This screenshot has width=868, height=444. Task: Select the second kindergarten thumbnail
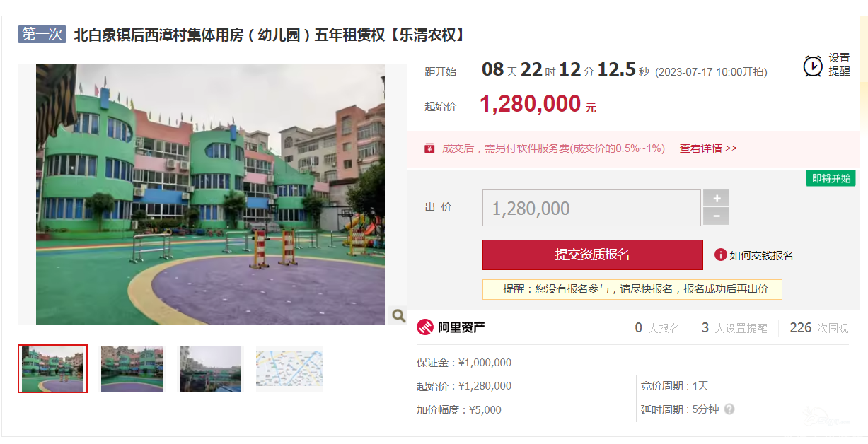[132, 368]
